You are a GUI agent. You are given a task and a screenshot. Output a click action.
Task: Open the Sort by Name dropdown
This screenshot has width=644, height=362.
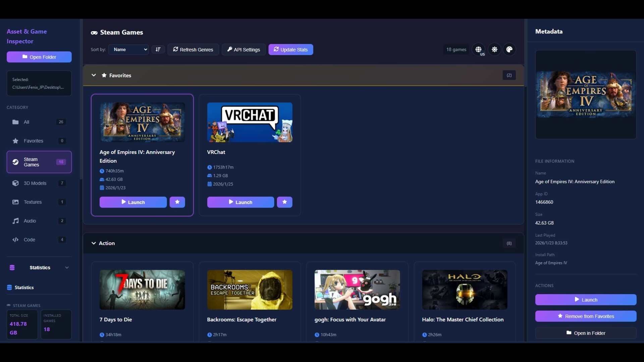(x=128, y=49)
